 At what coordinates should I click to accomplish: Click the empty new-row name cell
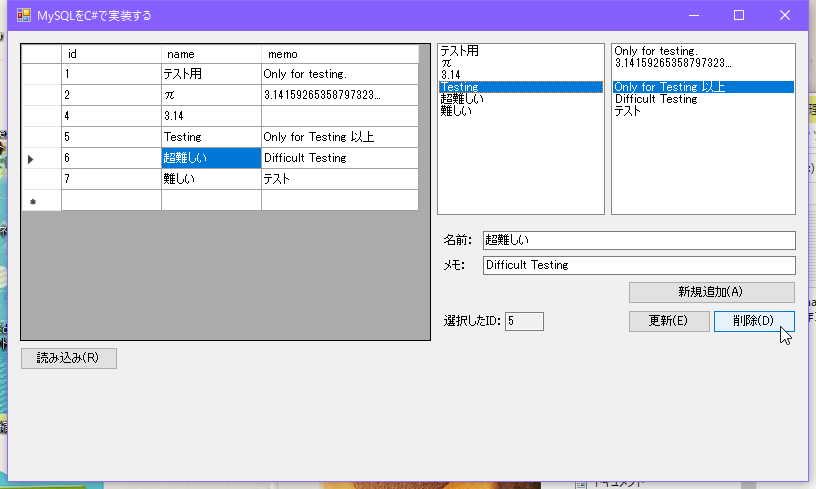[211, 200]
